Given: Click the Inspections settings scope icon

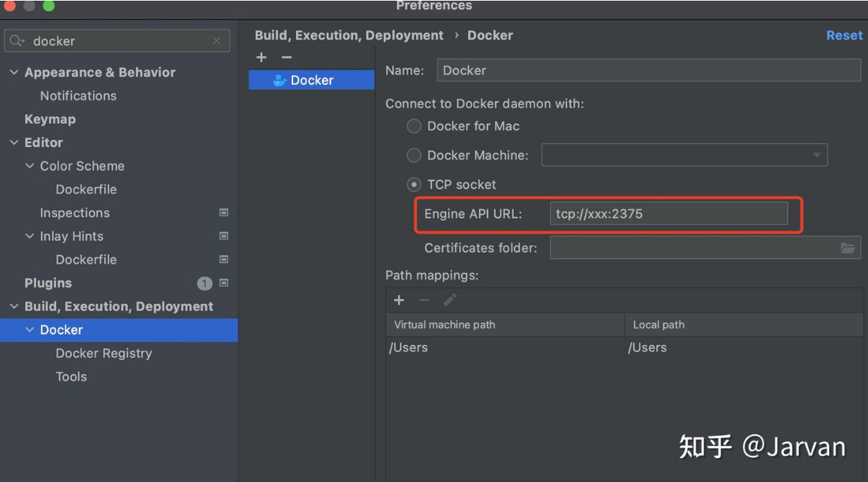Looking at the screenshot, I should coord(223,213).
